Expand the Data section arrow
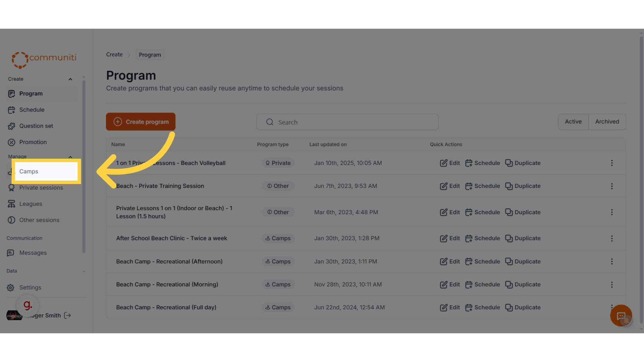The image size is (644, 362). tap(84, 271)
